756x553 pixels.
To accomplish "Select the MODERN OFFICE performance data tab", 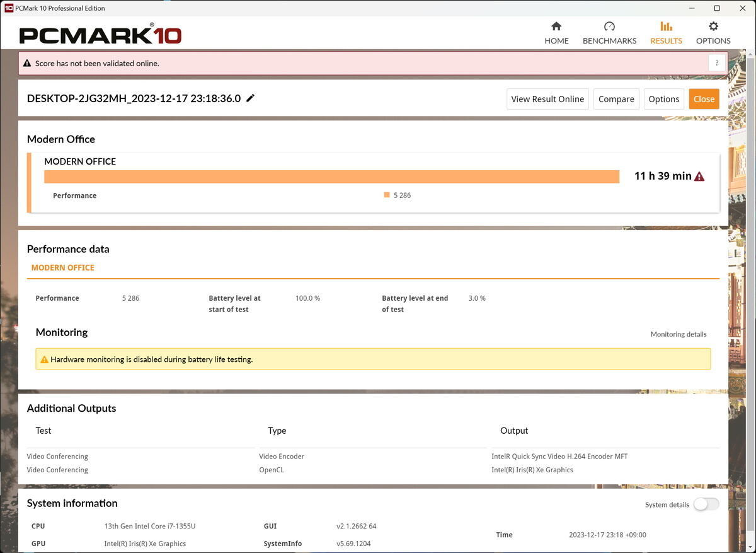I will pos(63,268).
